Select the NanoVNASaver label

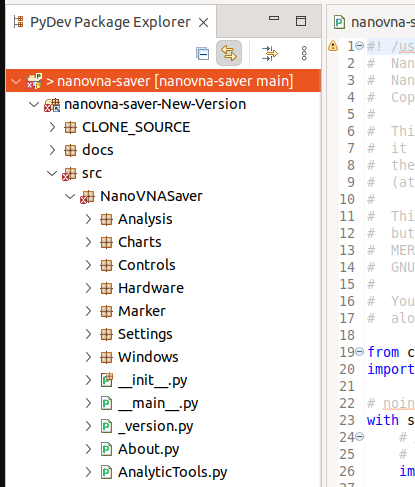pos(151,196)
